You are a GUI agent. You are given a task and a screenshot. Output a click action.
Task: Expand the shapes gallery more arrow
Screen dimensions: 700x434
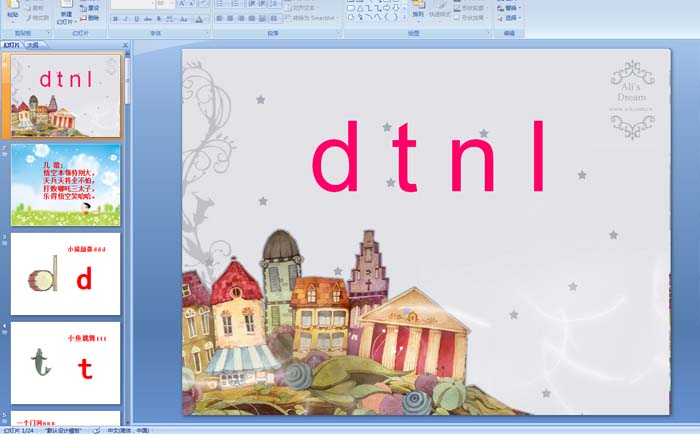click(404, 17)
